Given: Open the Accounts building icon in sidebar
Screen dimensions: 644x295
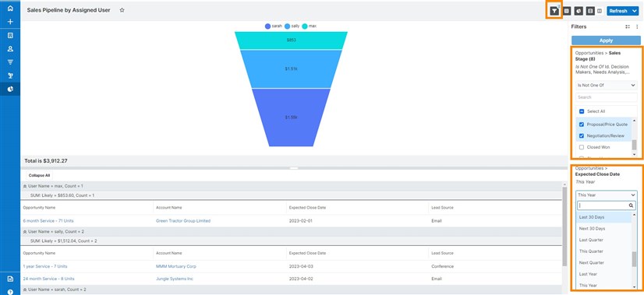Looking at the screenshot, I should (x=10, y=36).
